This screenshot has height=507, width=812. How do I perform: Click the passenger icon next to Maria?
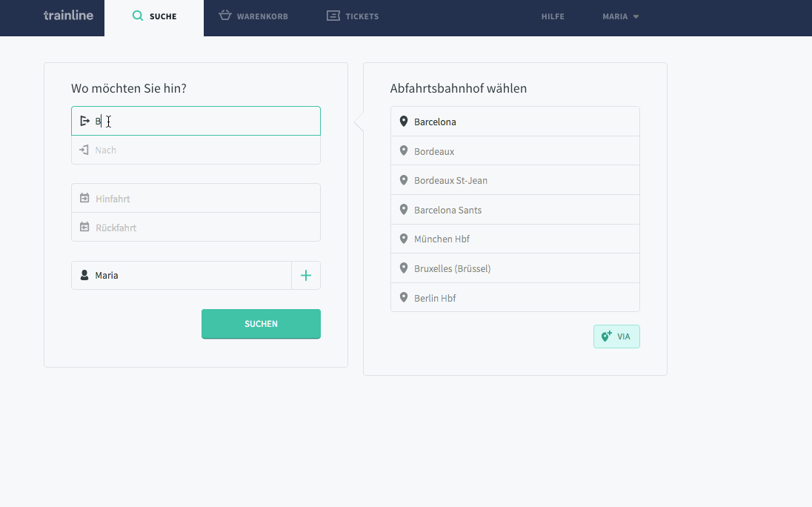[x=84, y=275]
